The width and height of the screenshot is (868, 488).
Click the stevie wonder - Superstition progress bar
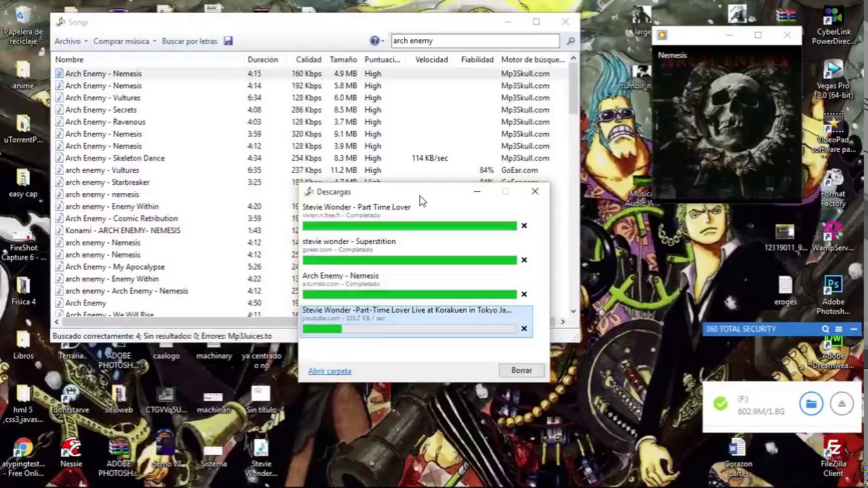click(410, 260)
